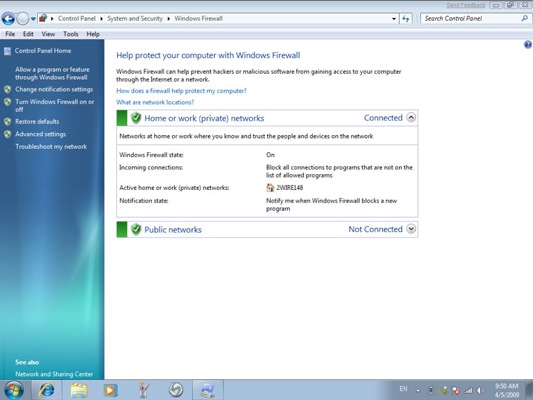
Task: Open the View menu
Action: coord(48,34)
